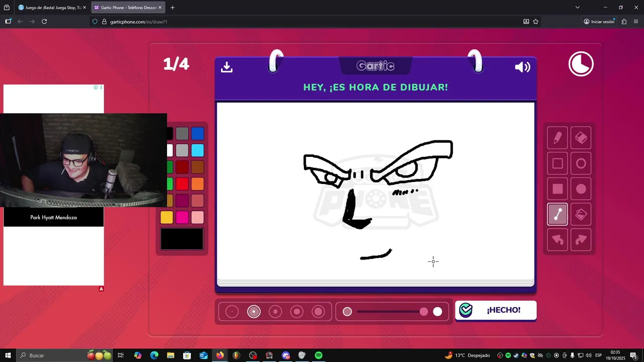This screenshot has height=362, width=644.
Task: Adjust the opacity slider knob
Action: [424, 312]
